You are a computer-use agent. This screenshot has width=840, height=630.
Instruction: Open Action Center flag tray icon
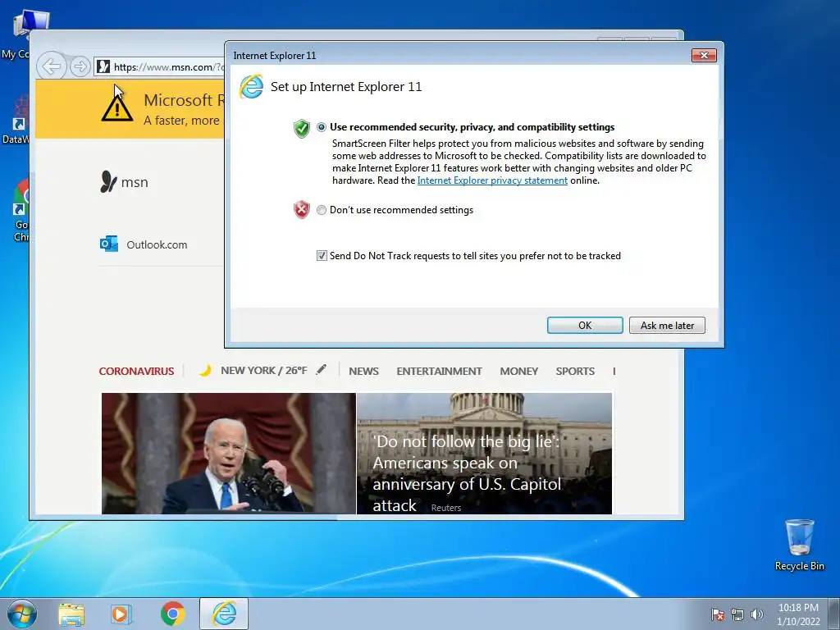(717, 614)
